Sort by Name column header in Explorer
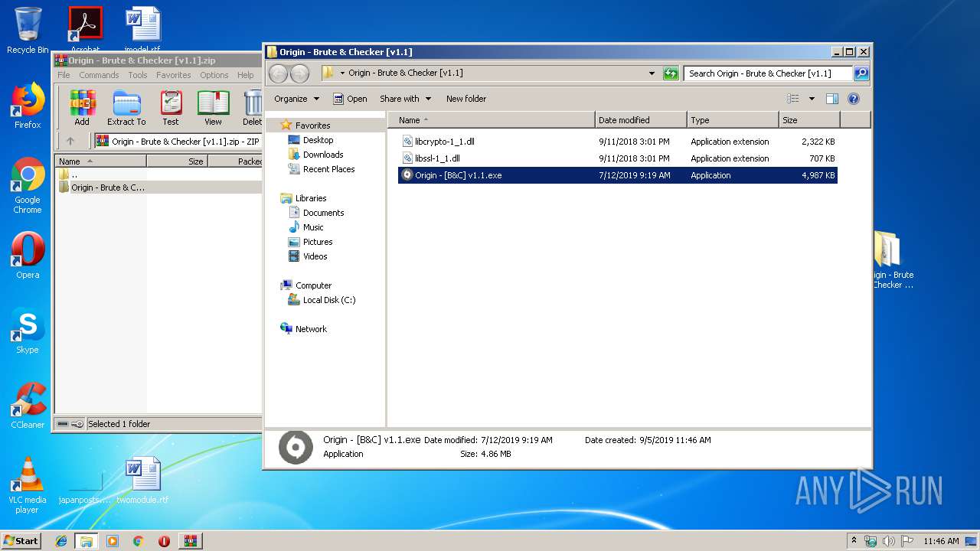 click(491, 120)
